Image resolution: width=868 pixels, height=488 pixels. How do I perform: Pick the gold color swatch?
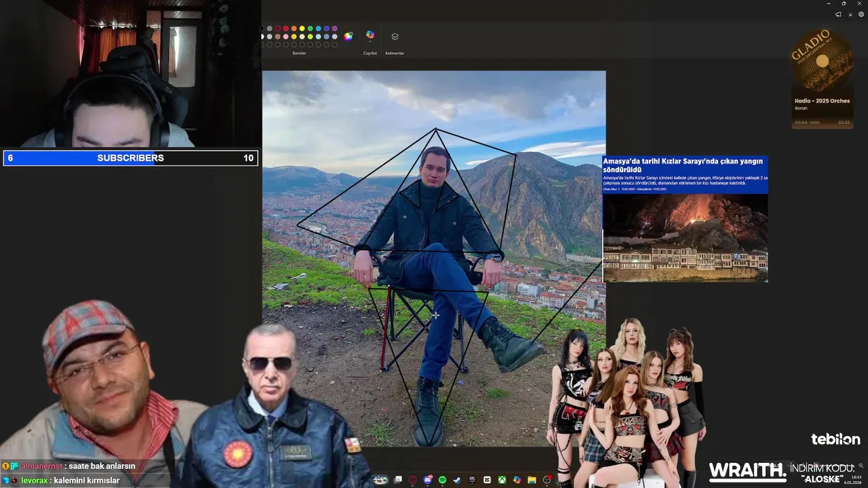click(294, 37)
